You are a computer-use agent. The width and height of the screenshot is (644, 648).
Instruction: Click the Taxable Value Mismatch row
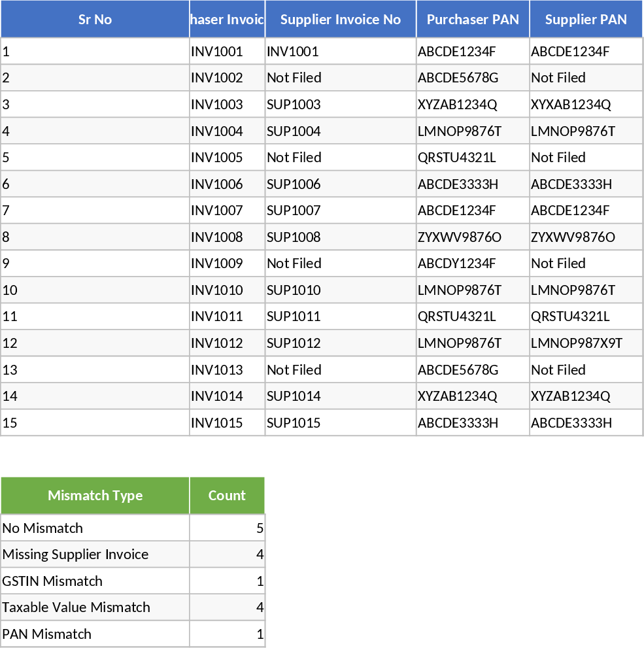coord(95,607)
